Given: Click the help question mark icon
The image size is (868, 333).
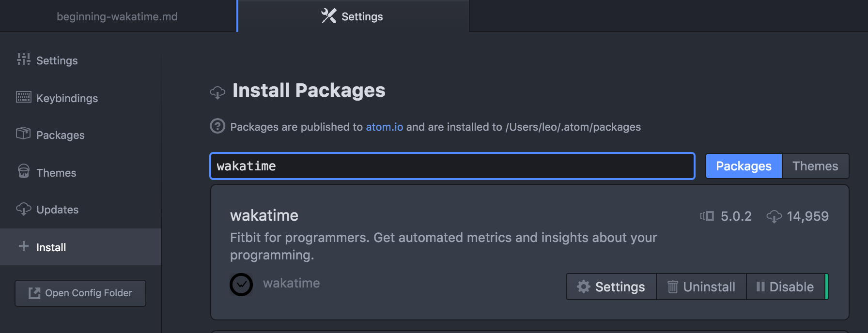Looking at the screenshot, I should (217, 126).
